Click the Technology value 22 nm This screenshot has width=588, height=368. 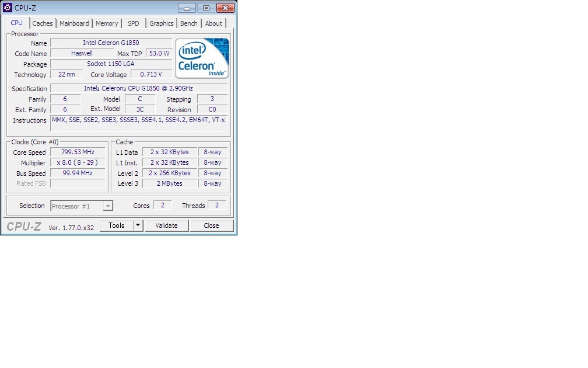point(66,74)
